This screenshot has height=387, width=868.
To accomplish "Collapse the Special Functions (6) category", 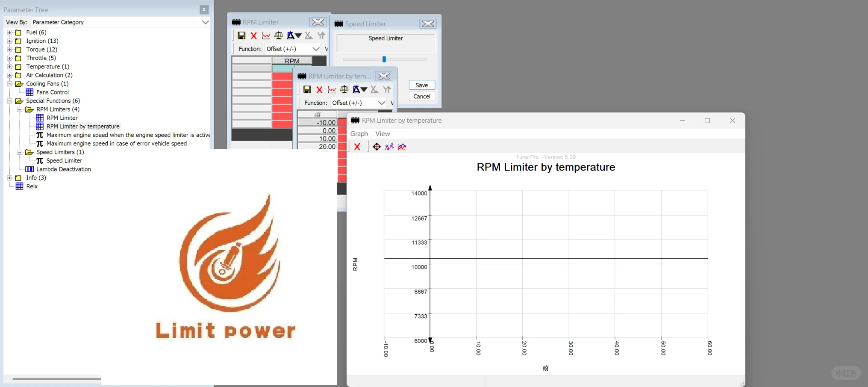I will tap(9, 100).
